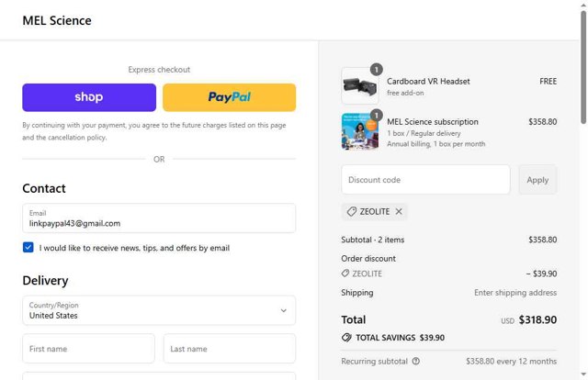The height and width of the screenshot is (380, 588).
Task: Click the '$358.80 every 12 months' text
Action: tap(512, 362)
